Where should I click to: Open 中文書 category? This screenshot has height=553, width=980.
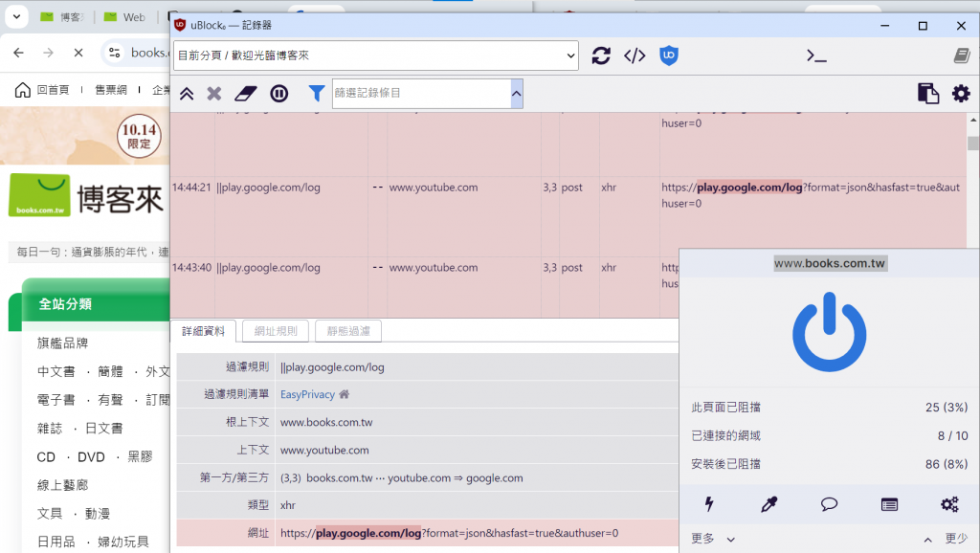coord(56,372)
